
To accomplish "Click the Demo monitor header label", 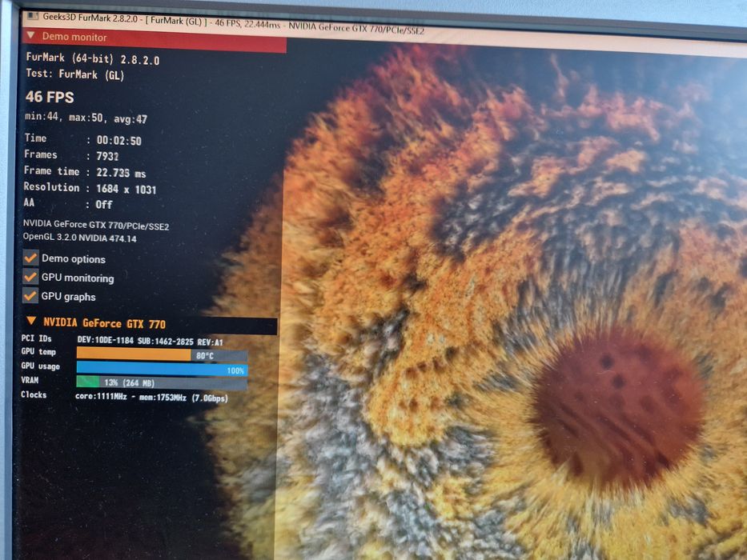I will point(74,37).
